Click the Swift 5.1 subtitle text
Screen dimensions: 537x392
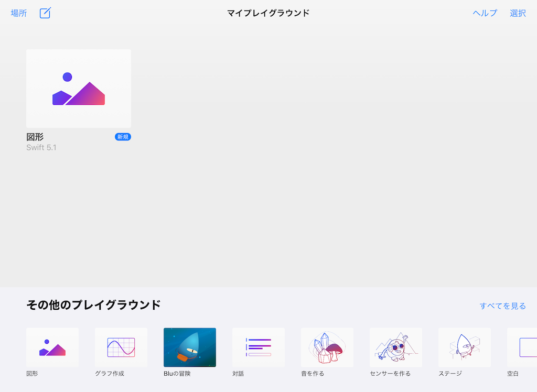point(41,148)
